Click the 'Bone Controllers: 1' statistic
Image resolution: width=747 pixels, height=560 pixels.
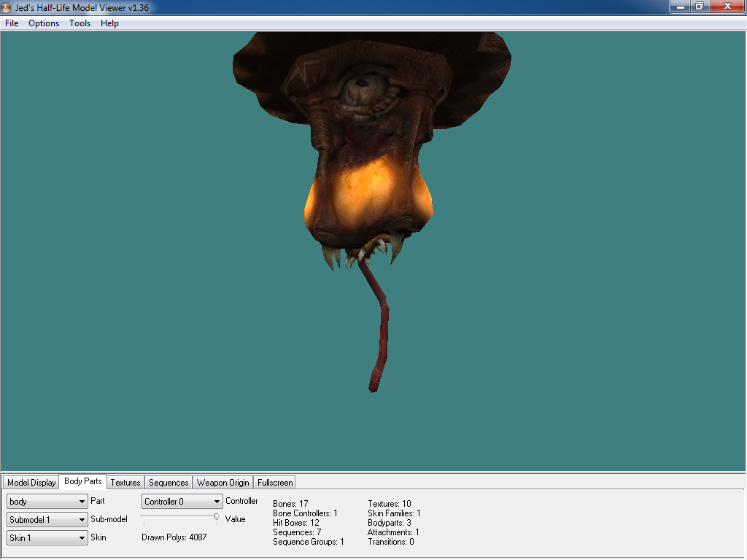[306, 513]
